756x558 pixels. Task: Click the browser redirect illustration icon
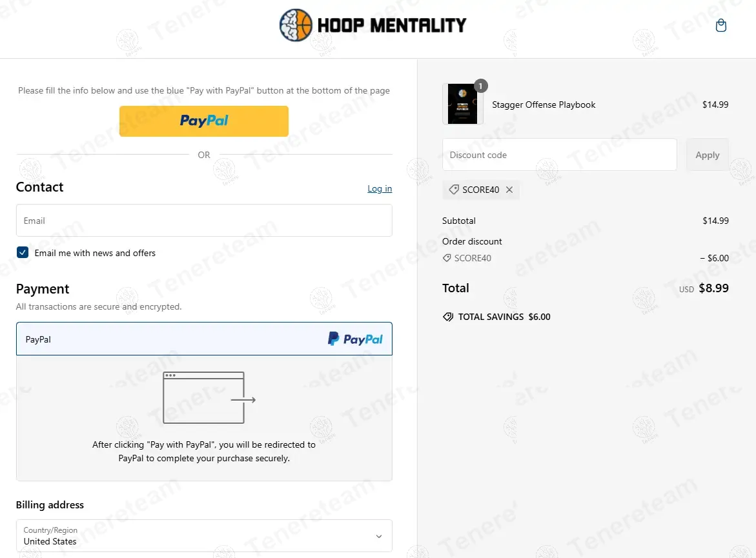(x=209, y=398)
